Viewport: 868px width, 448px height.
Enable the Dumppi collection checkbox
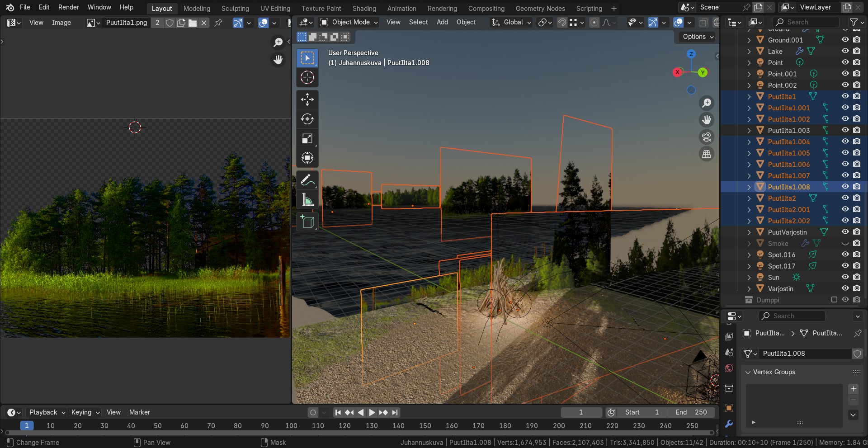click(834, 300)
